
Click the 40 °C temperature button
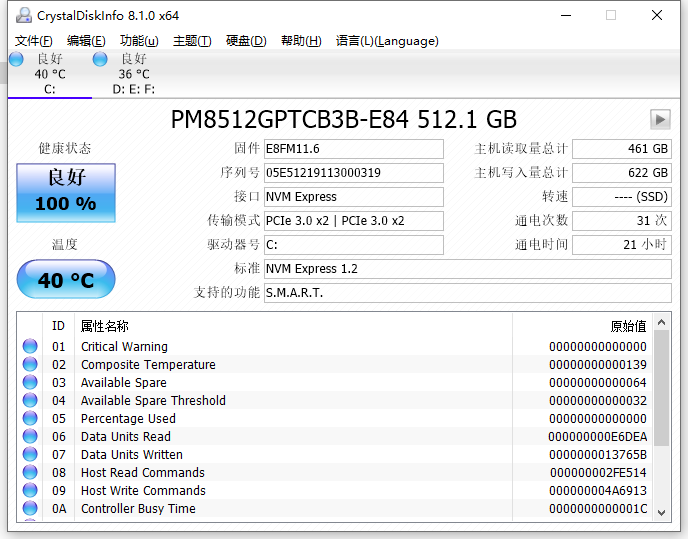[66, 280]
